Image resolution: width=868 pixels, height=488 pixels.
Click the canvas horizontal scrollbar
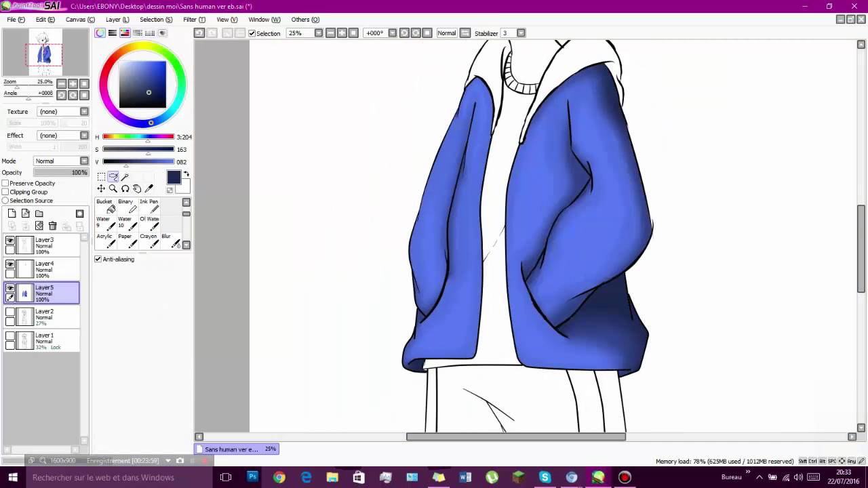click(515, 436)
